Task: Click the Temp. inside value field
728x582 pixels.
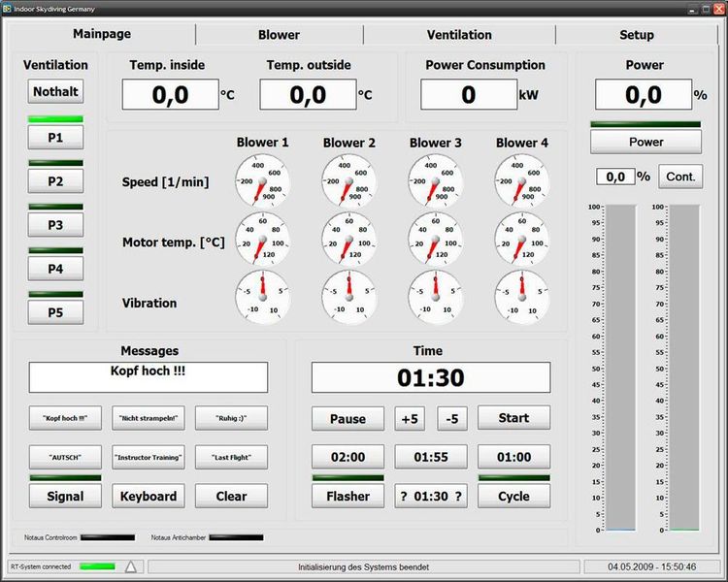Action: [171, 95]
